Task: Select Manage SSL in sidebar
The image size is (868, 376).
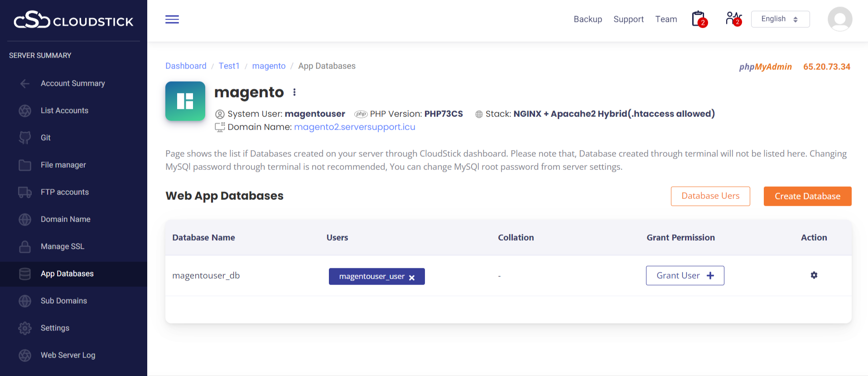Action: tap(62, 246)
